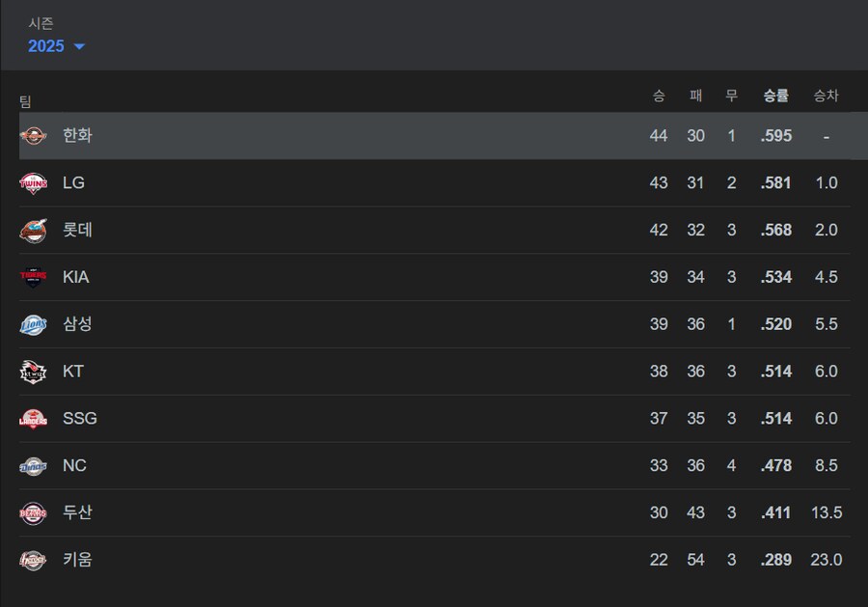868x607 pixels.
Task: Click the 승 wins column header
Action: click(659, 96)
